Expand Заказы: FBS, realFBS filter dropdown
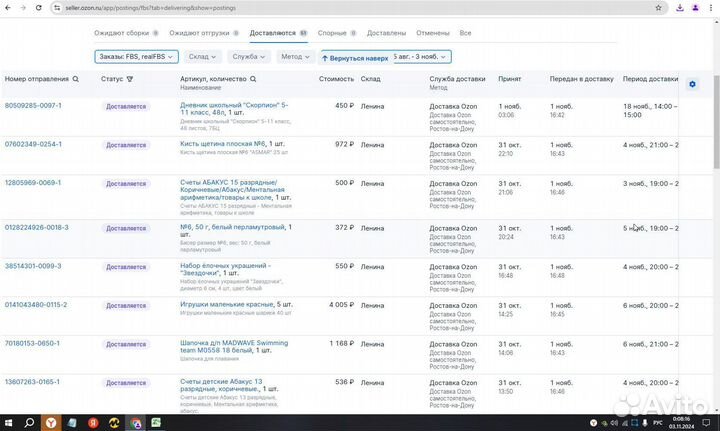720x431 pixels. click(x=137, y=57)
